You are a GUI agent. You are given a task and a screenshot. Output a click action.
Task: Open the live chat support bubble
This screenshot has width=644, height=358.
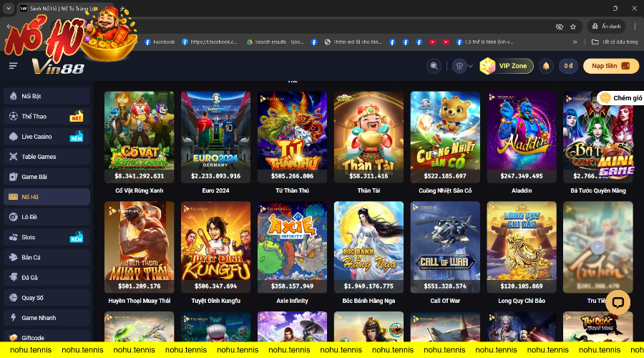[x=618, y=302]
